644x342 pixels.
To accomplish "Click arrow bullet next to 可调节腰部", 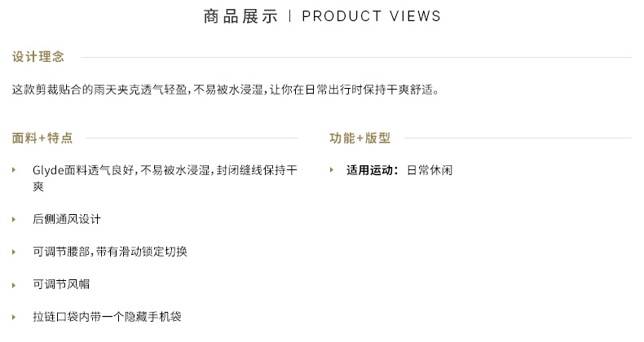I will (14, 252).
